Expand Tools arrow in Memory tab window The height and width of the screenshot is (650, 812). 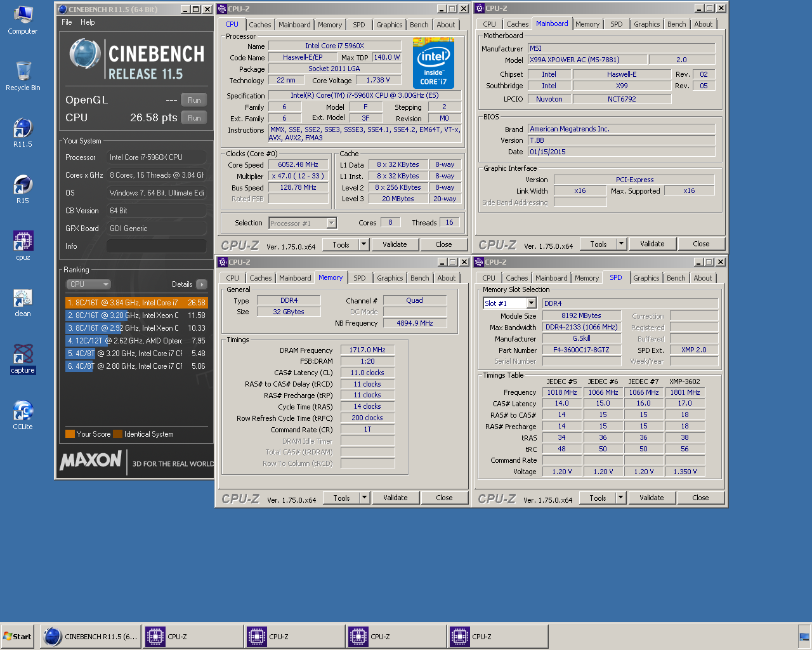364,498
